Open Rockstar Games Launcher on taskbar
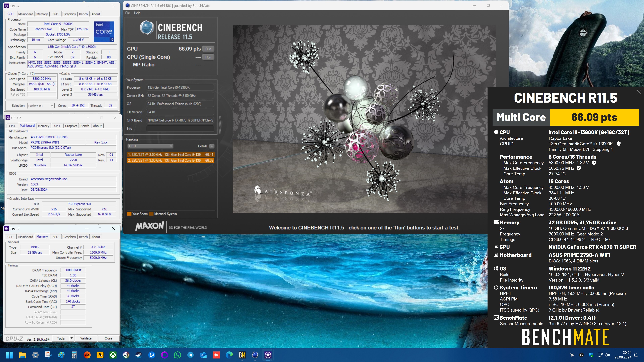The height and width of the screenshot is (362, 644). 100,355
